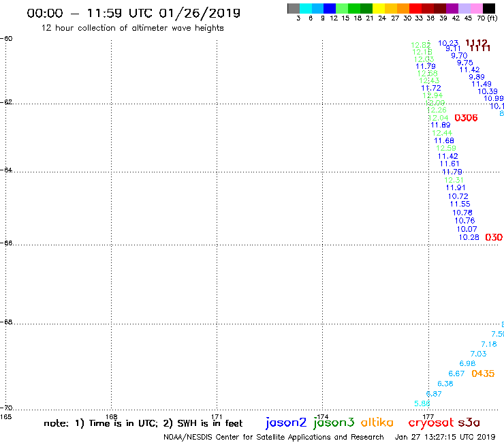Select the blue 10.78 value
Image resolution: width=504 pixels, height=443 pixels.
[x=462, y=213]
